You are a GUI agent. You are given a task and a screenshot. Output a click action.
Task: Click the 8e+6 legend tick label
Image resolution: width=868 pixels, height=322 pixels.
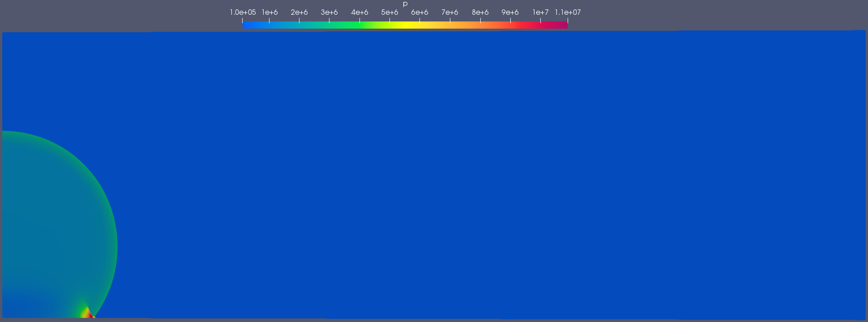pyautogui.click(x=480, y=13)
